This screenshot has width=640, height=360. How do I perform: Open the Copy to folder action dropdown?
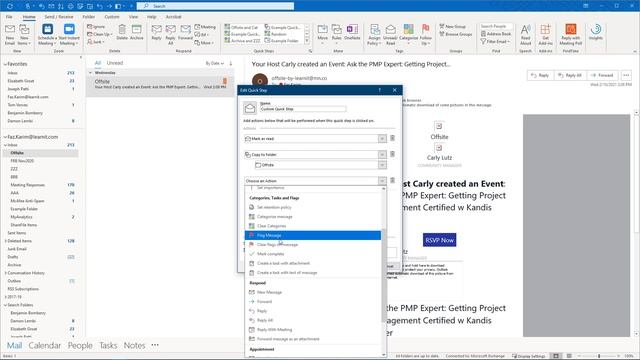tap(382, 155)
